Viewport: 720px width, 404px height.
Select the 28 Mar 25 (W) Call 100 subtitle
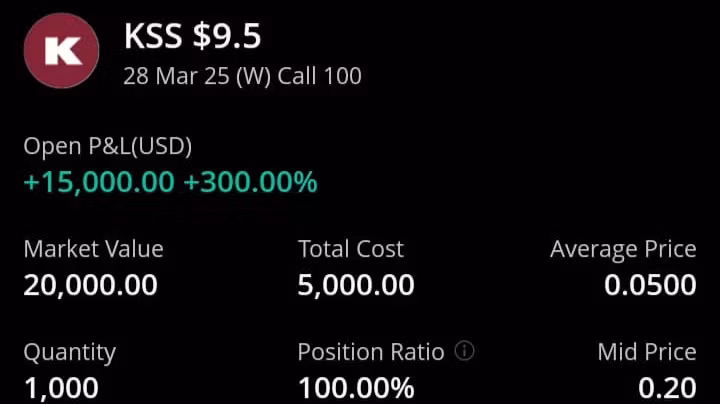[242, 76]
